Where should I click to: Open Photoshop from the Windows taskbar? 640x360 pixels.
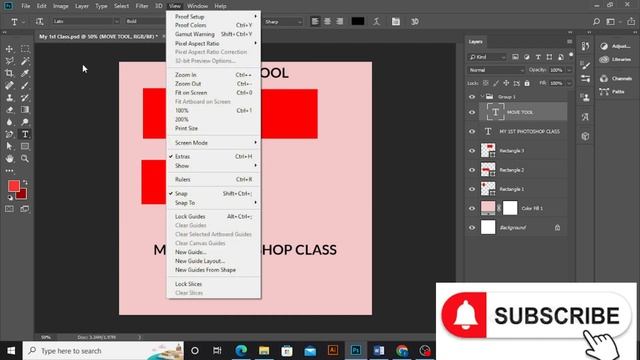[x=356, y=351]
